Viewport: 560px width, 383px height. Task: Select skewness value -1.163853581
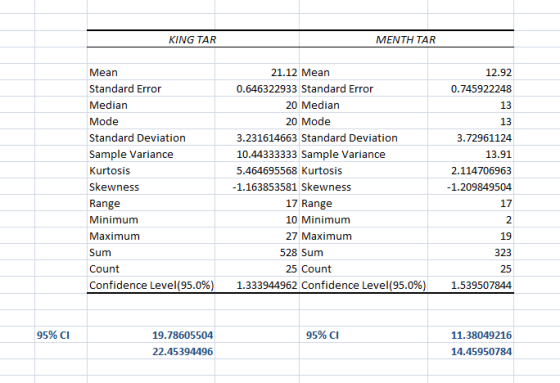click(265, 187)
